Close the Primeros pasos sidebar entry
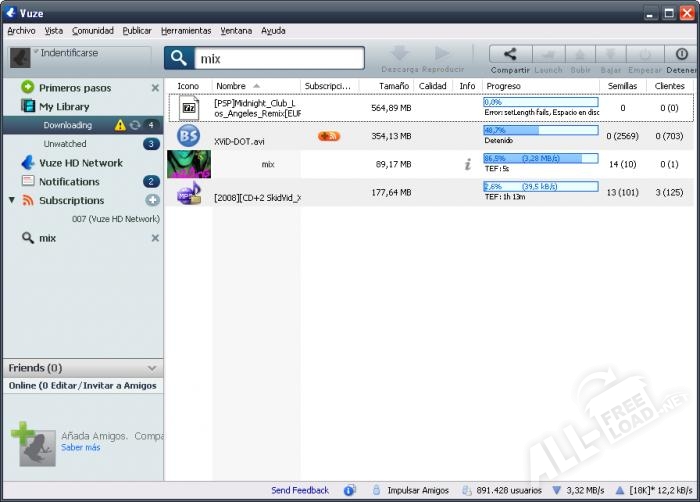 point(155,88)
